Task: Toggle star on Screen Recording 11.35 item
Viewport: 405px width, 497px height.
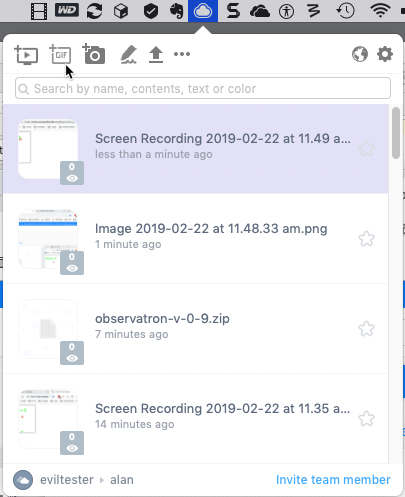Action: [x=366, y=419]
